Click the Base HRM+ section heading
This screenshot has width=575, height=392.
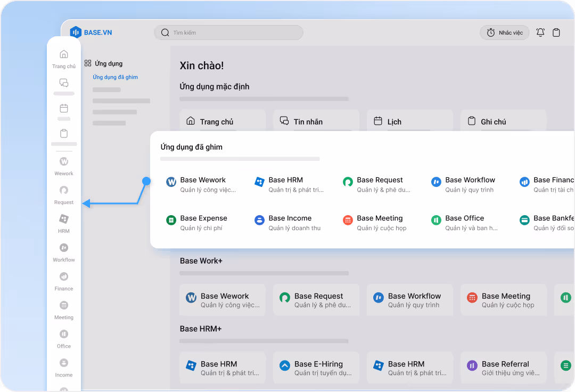[x=201, y=329]
